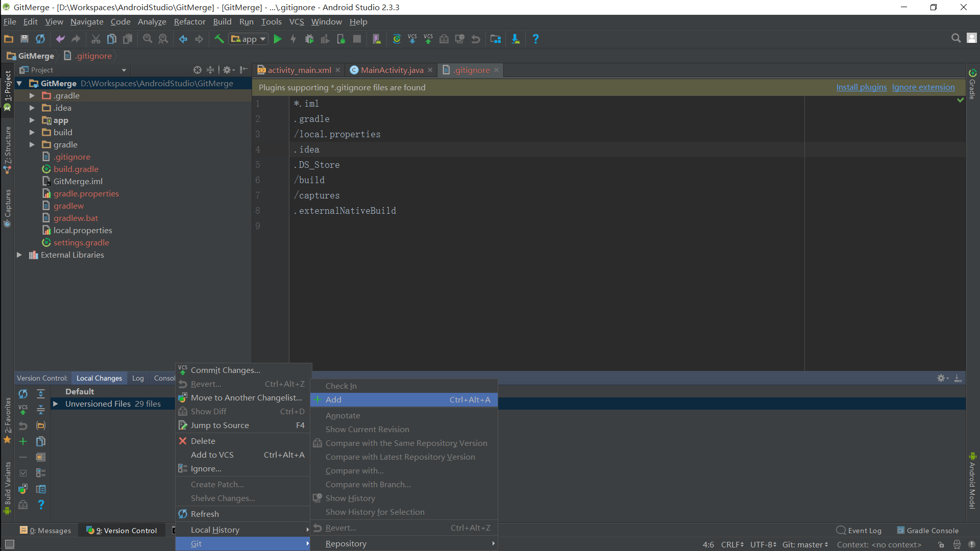The height and width of the screenshot is (551, 980).
Task: Choose Commit Changes from context menu
Action: tap(243, 370)
